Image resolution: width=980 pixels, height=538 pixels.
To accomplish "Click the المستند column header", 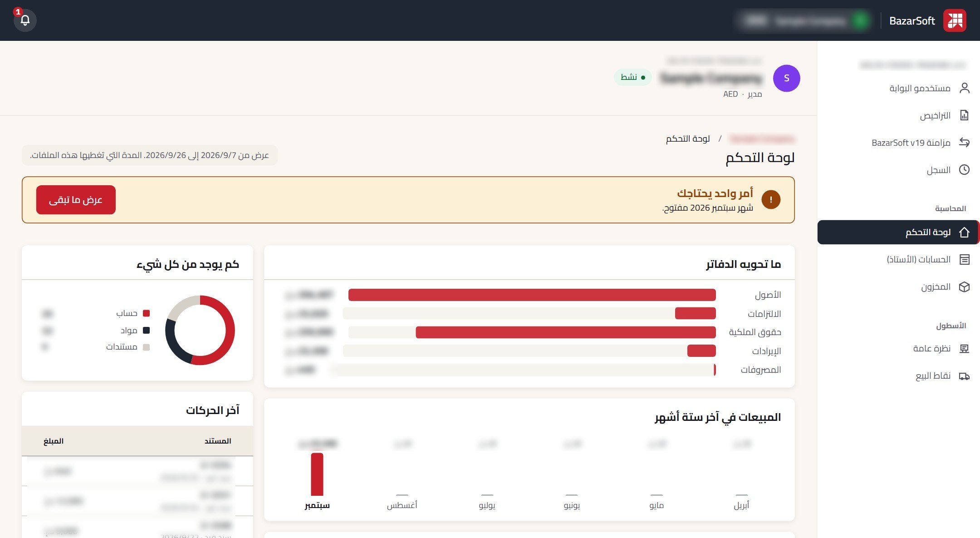I will (x=218, y=441).
